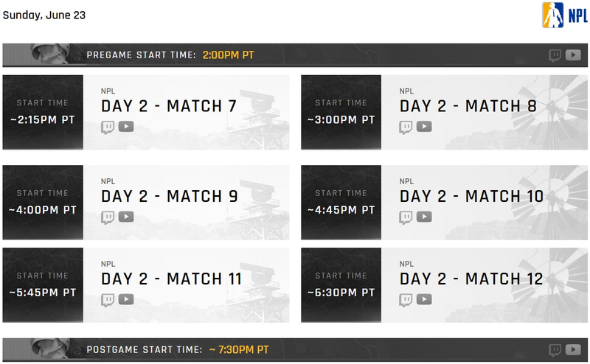Open YouTube stream for Day 2 Match 11

click(126, 300)
